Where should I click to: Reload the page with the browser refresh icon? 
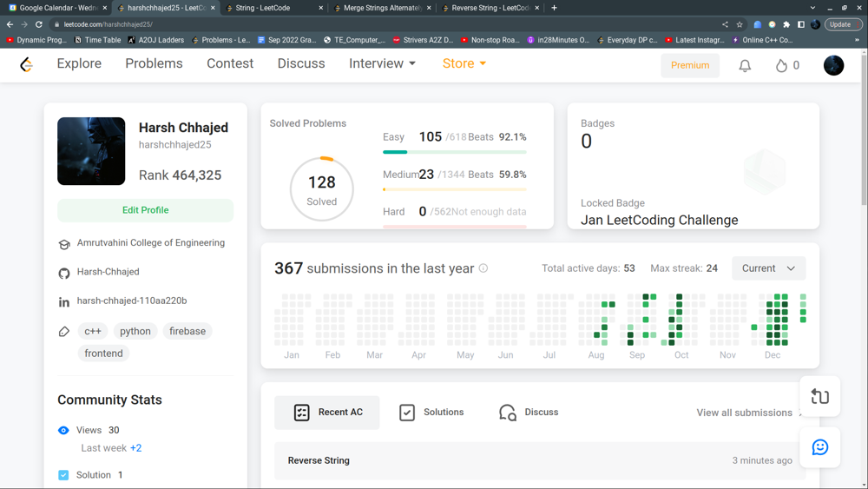[x=39, y=24]
